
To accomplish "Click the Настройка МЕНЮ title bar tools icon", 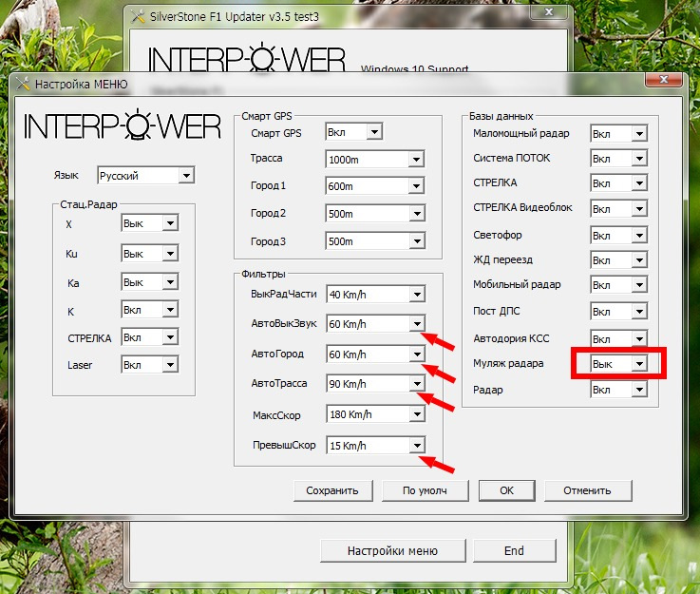I will [x=23, y=84].
